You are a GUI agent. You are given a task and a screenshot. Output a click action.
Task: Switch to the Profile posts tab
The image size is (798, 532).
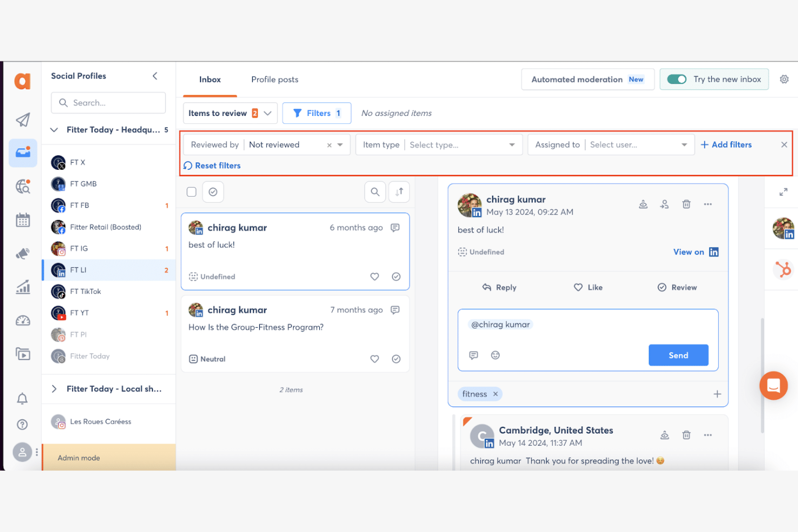pyautogui.click(x=274, y=79)
